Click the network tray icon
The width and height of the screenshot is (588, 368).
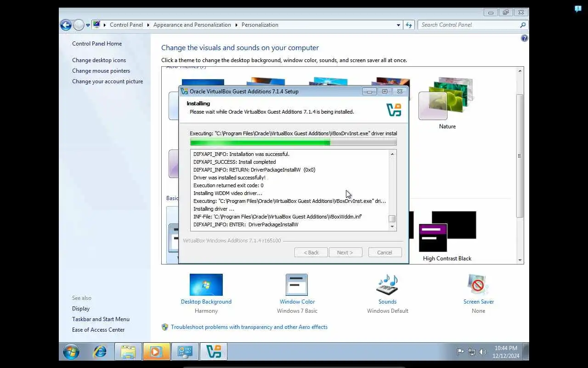click(472, 352)
